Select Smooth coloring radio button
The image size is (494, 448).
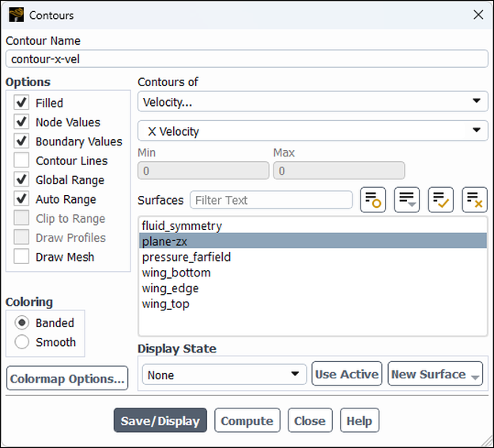tap(22, 342)
